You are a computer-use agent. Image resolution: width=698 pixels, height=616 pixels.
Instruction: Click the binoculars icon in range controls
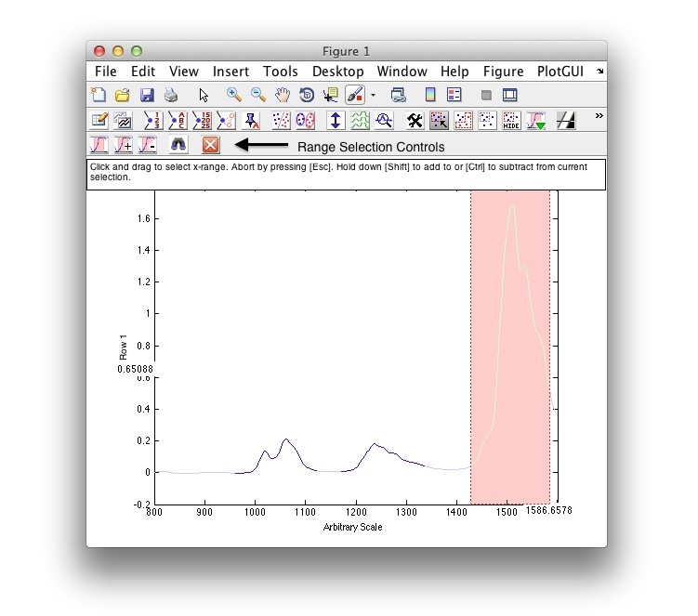pos(179,145)
